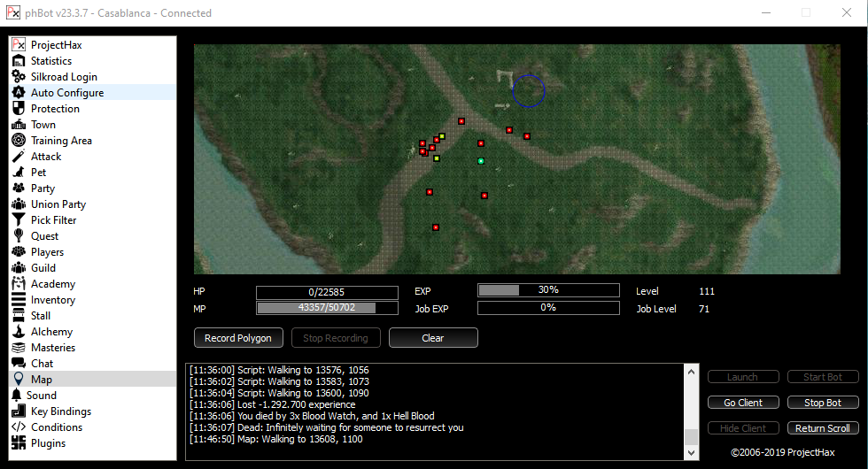Click the Inventory icon in sidebar
Viewport: 868px width, 469px height.
tap(19, 300)
